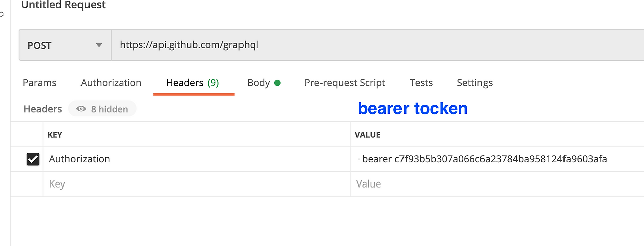
Task: Open the POST method dropdown
Action: pos(65,45)
